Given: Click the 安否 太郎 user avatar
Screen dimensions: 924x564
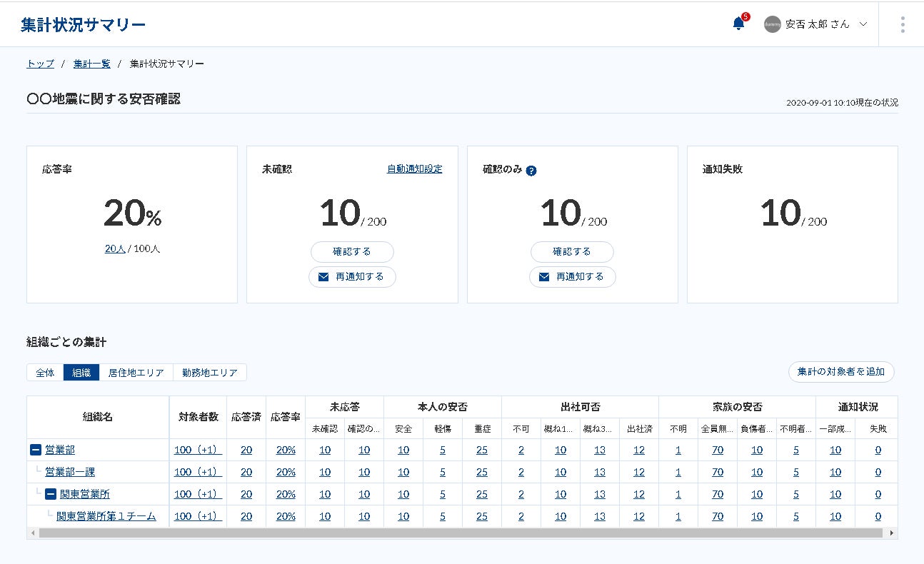Looking at the screenshot, I should [773, 24].
